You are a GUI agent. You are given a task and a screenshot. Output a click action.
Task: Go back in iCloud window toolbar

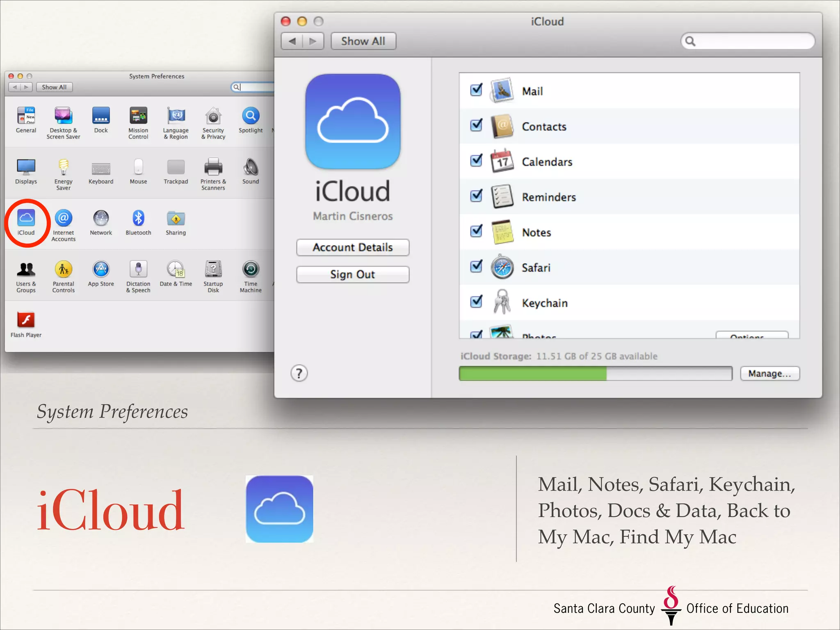292,41
